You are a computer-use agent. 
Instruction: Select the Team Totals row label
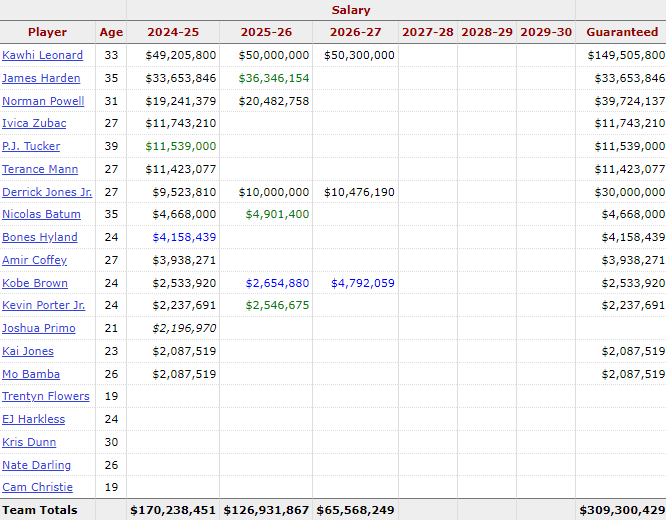click(x=40, y=510)
